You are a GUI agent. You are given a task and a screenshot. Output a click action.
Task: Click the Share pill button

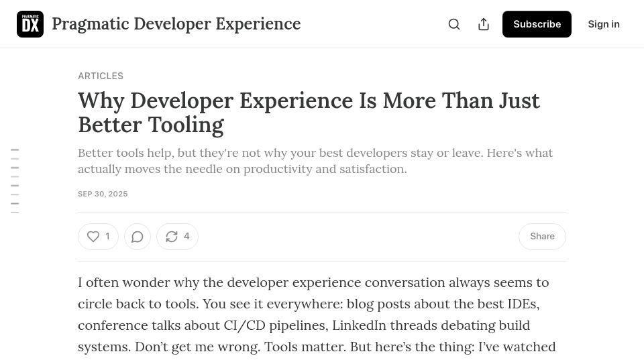point(542,237)
